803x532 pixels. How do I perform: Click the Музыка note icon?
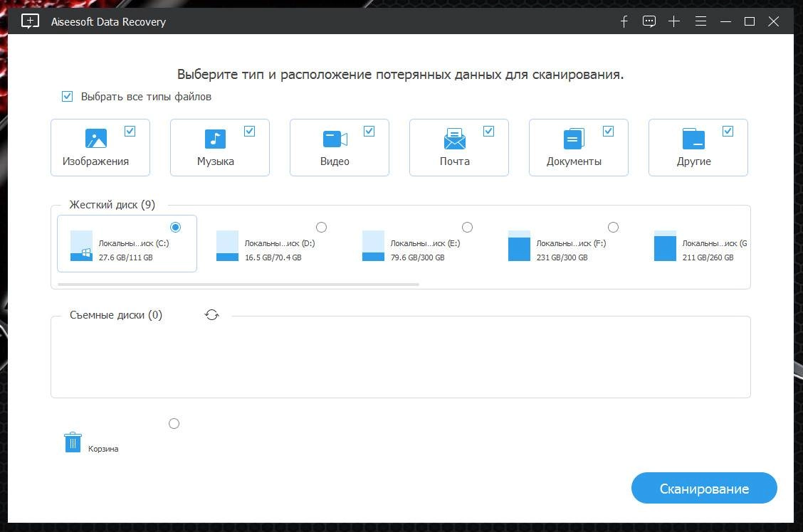[x=215, y=139]
